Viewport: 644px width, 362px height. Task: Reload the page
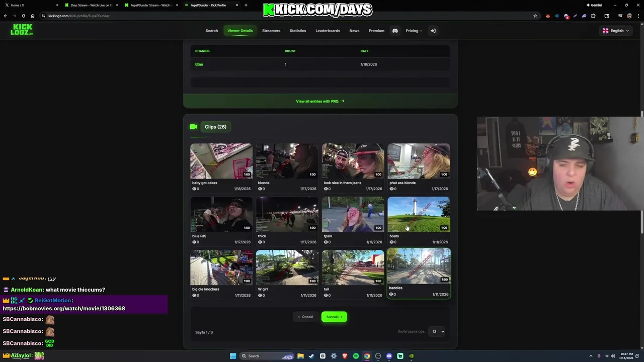click(23, 16)
